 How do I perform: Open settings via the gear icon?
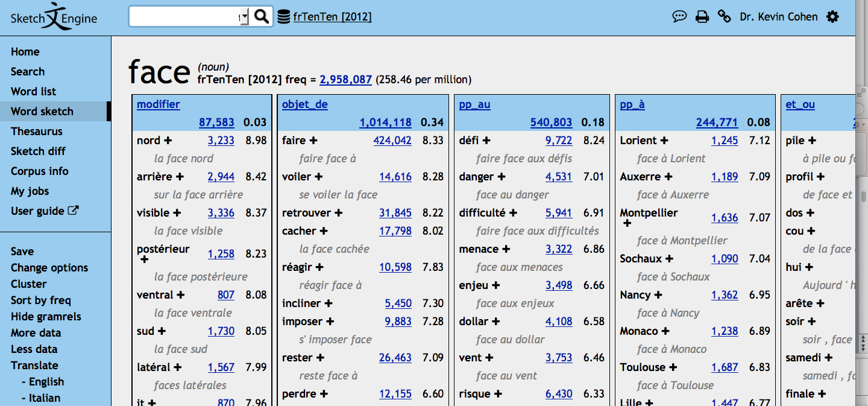click(832, 17)
